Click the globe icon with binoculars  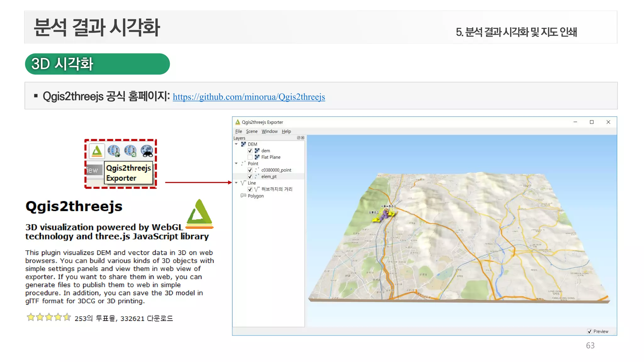pos(147,151)
